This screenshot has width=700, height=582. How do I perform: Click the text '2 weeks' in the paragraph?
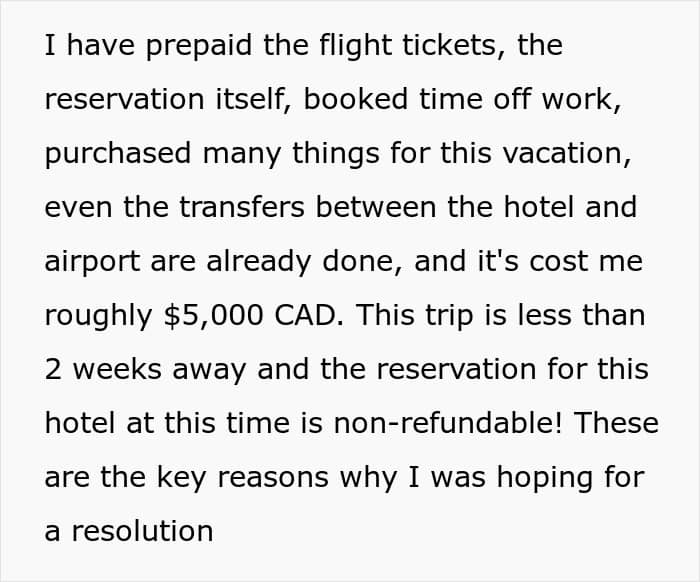click(x=103, y=370)
